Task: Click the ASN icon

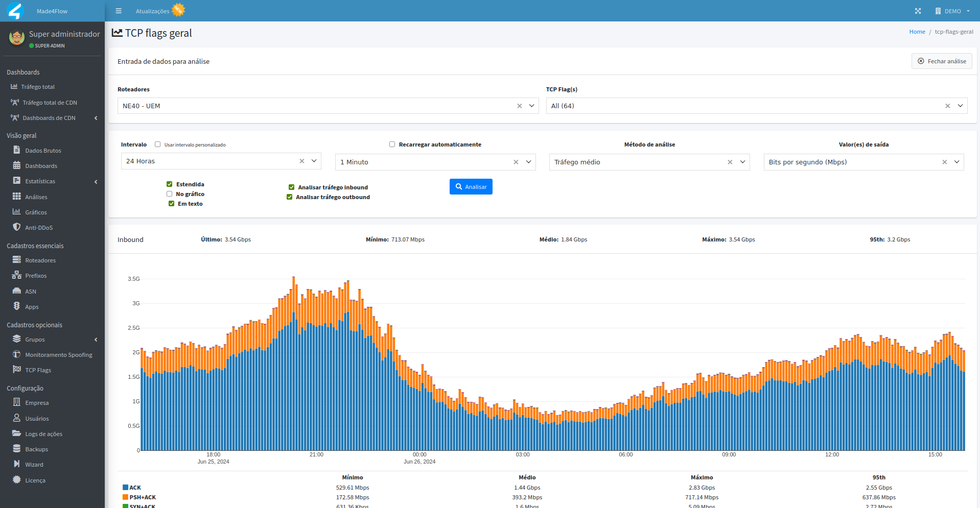Action: (x=17, y=291)
